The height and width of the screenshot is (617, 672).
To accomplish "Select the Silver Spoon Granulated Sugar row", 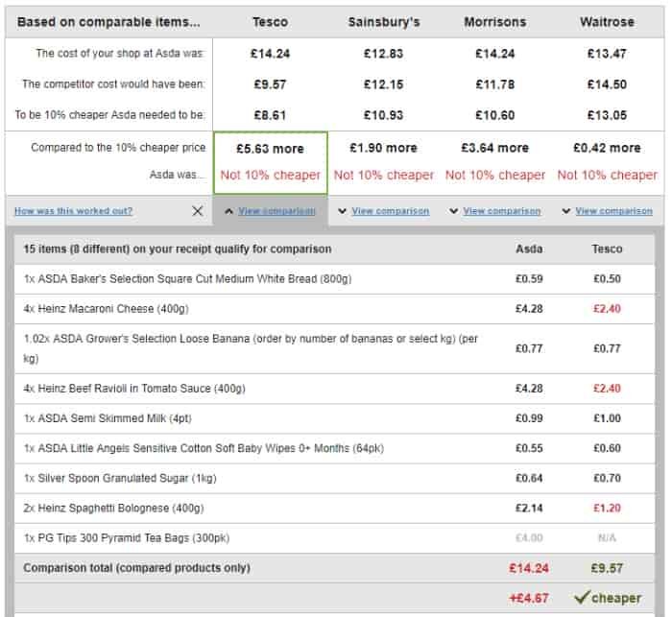I will (334, 479).
